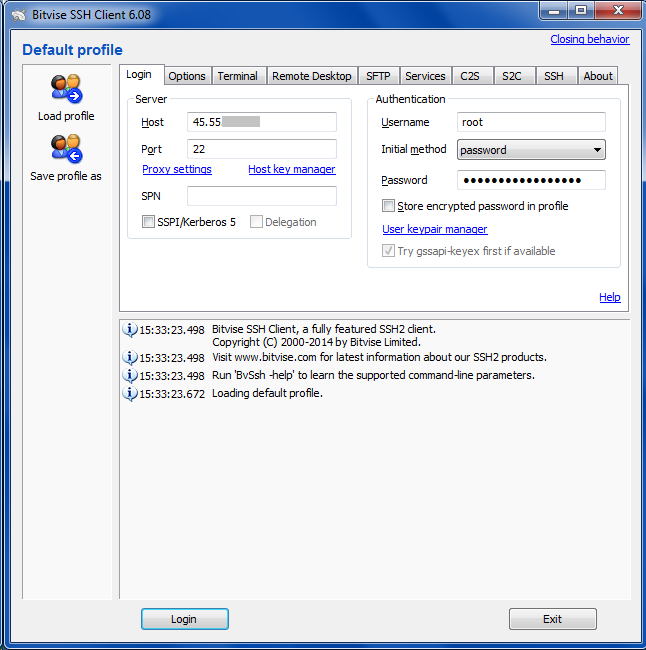Open the User keypair manager link
Screen dimensions: 646x650
coord(435,229)
